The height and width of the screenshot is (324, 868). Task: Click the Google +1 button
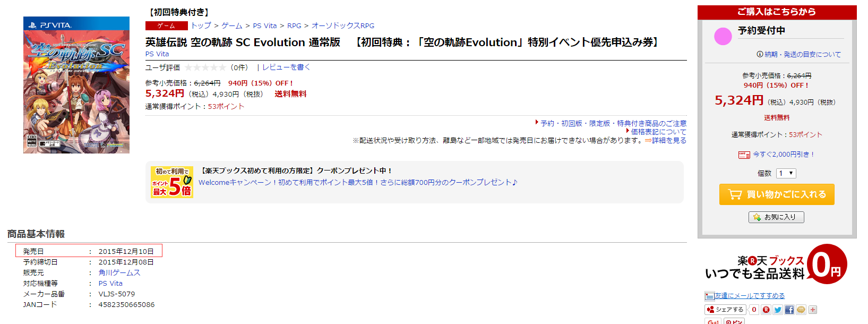713,321
